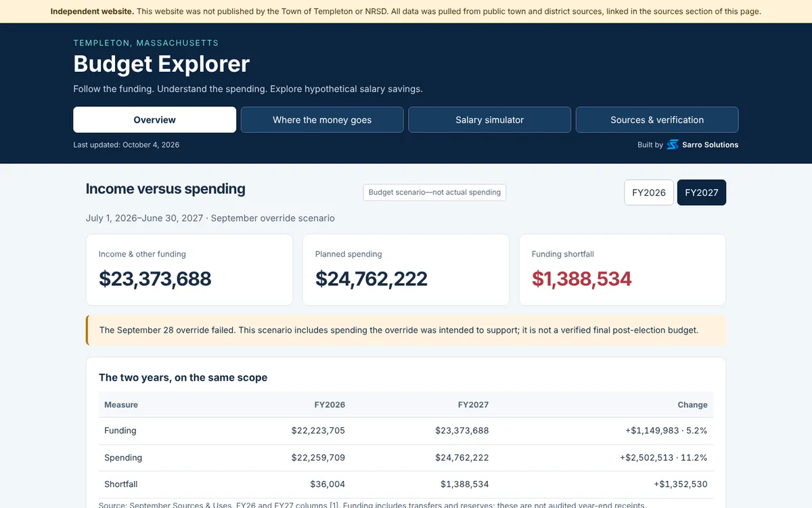
Task: Click the Budget Explorer heading
Action: tap(161, 64)
